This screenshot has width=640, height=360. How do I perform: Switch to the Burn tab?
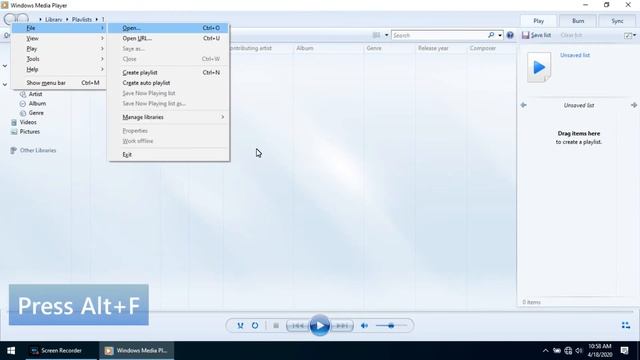tap(578, 21)
